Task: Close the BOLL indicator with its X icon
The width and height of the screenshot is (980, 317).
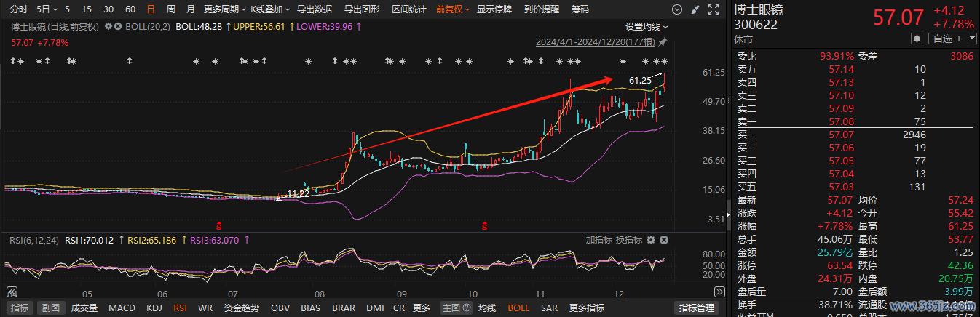Action: coord(118,26)
